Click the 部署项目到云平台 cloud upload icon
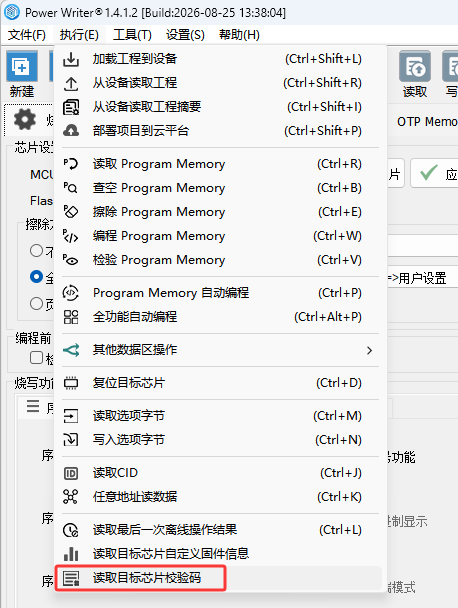Image resolution: width=458 pixels, height=608 pixels. [71, 131]
